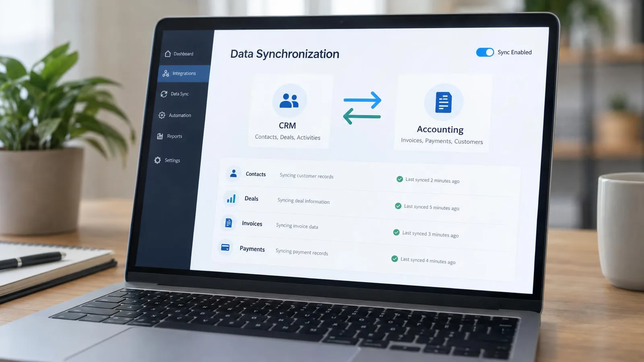This screenshot has height=362, width=644.
Task: Click the Invoices row document icon
Action: 229,222
